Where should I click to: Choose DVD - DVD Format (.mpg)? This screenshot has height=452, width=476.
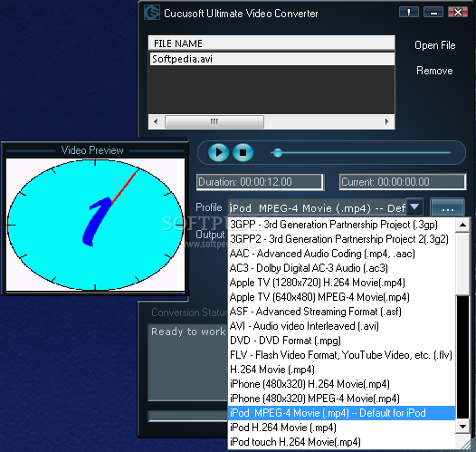click(341, 341)
